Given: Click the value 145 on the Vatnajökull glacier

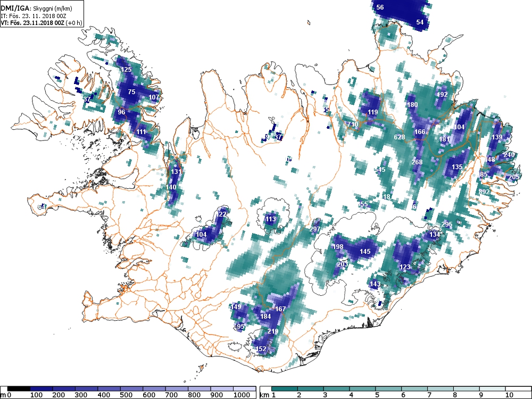Looking at the screenshot, I should point(365,252).
